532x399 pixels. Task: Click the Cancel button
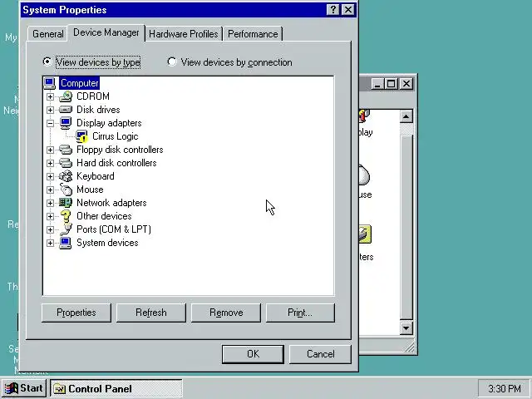[320, 354]
